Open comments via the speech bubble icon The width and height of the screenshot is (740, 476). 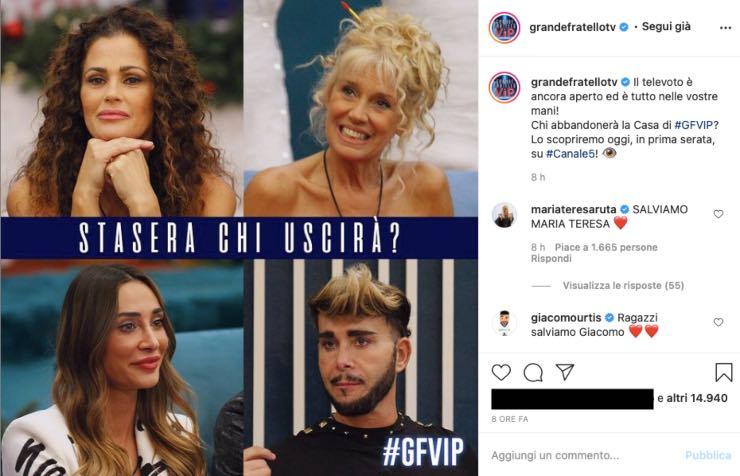coord(533,373)
